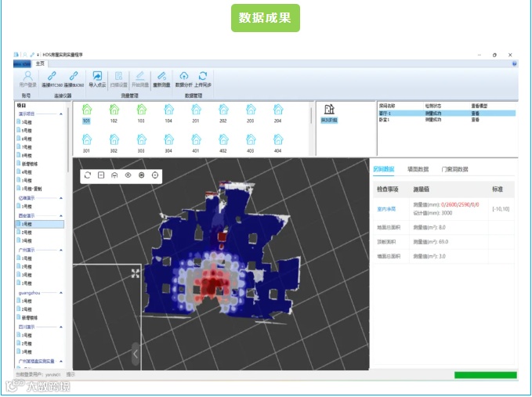Select room 202 house icon
Viewport: 532px width, 397px height.
pos(223,110)
